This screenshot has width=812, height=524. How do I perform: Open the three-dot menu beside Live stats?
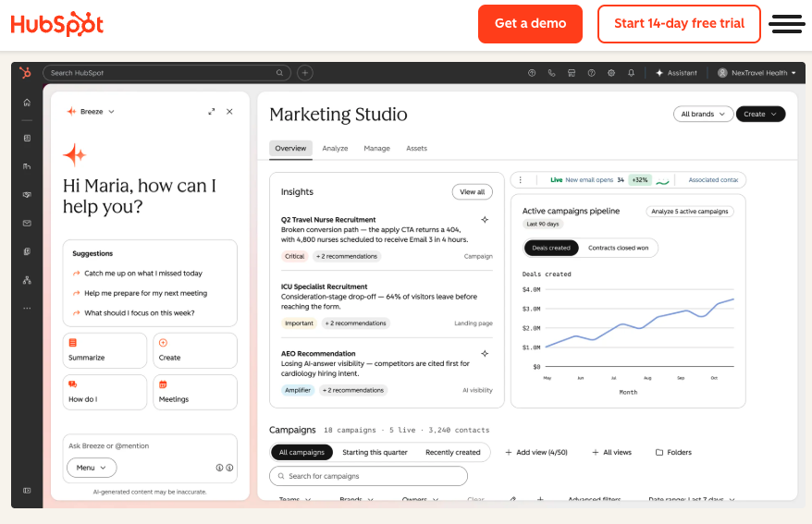(520, 180)
